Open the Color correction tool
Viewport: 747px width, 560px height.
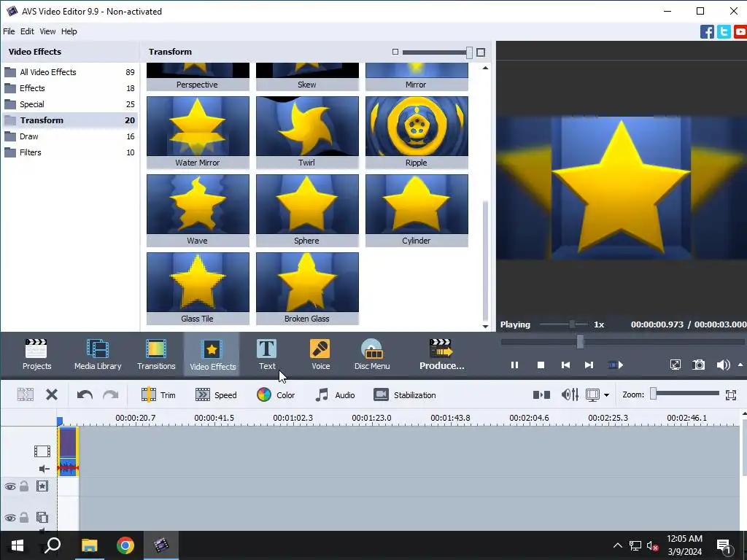pyautogui.click(x=276, y=394)
